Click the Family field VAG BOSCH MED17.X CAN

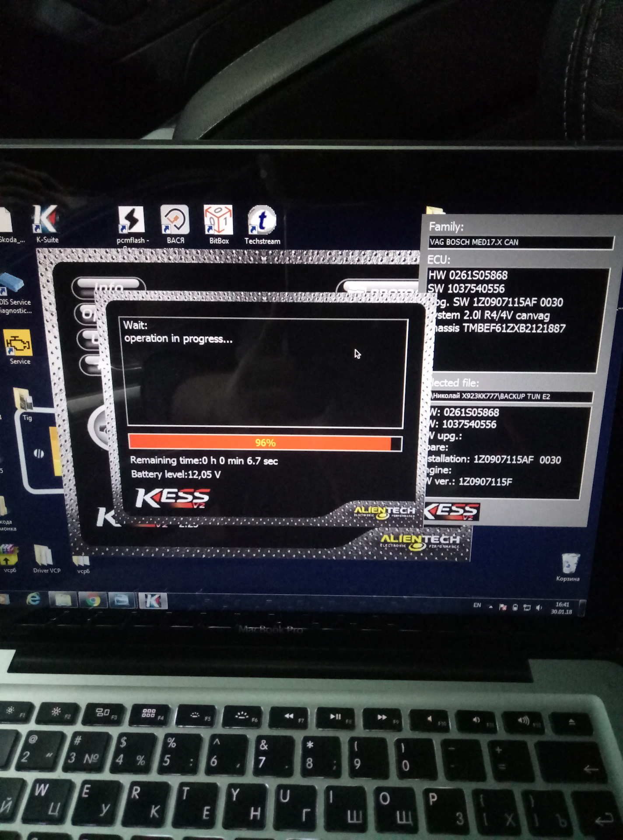521,242
